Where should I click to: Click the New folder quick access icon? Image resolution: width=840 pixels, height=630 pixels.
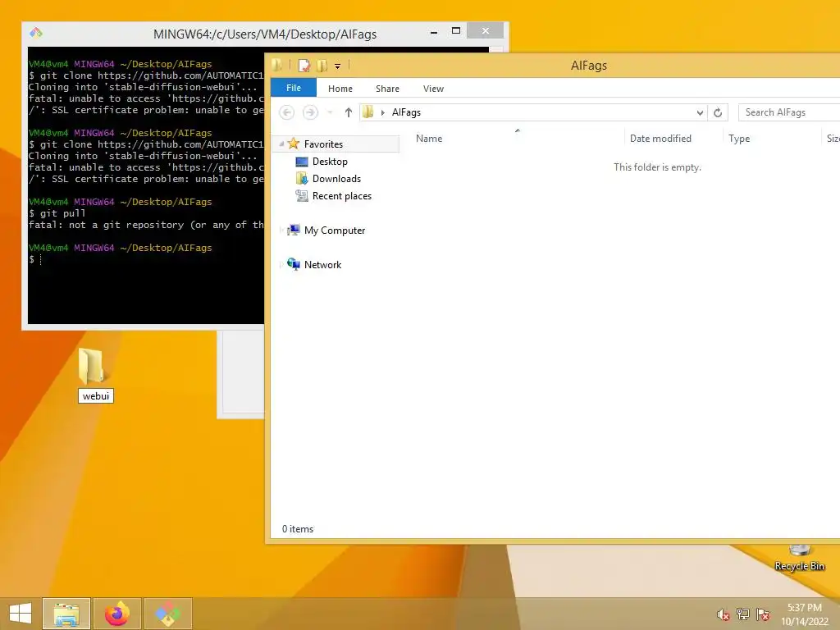322,66
